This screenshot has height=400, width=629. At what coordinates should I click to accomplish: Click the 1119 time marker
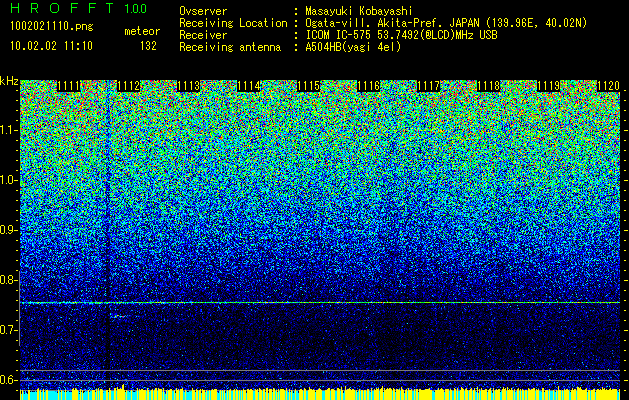(548, 86)
